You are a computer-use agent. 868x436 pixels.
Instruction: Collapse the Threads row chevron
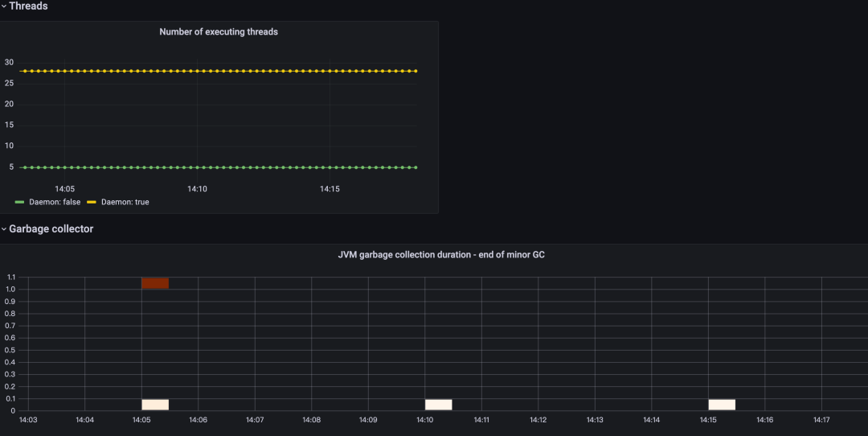(x=4, y=6)
